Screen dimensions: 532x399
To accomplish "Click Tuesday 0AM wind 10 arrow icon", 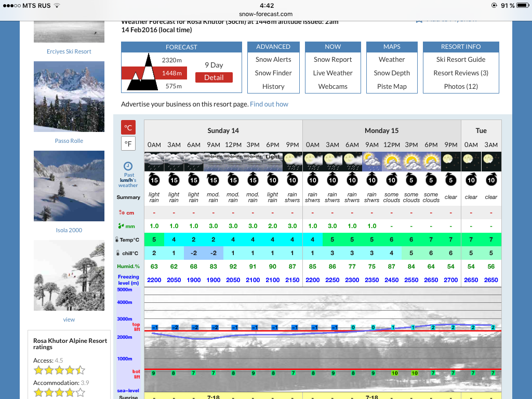I will tap(471, 179).
